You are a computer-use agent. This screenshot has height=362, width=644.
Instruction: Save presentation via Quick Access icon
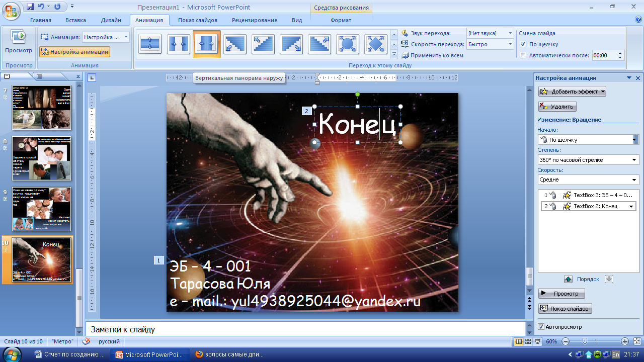30,7
